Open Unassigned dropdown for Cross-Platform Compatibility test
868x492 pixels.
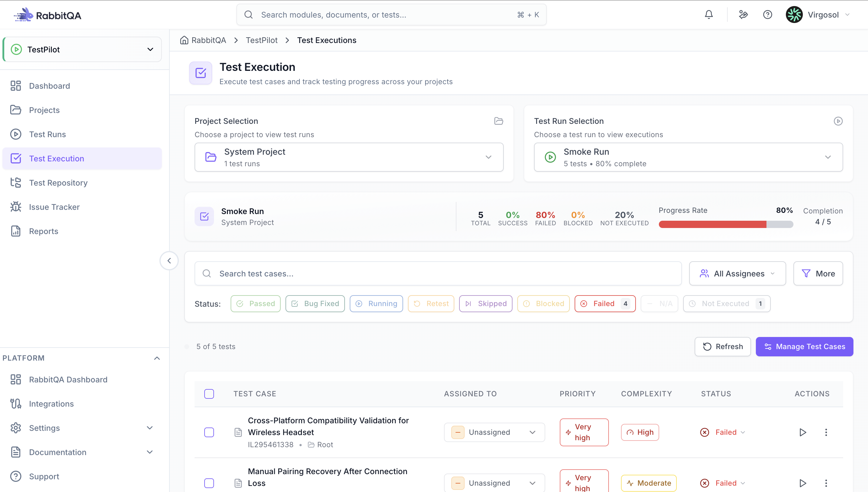pos(494,432)
